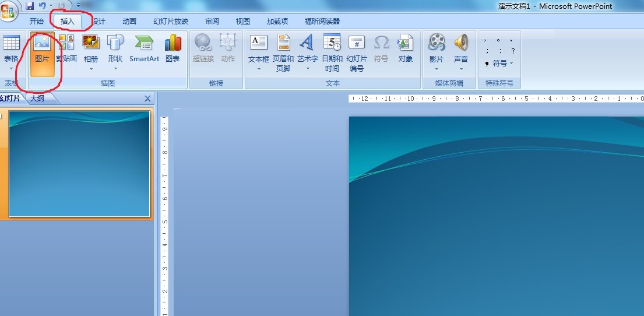The height and width of the screenshot is (316, 644).
Task: Click the Office button orb
Action: 8,11
